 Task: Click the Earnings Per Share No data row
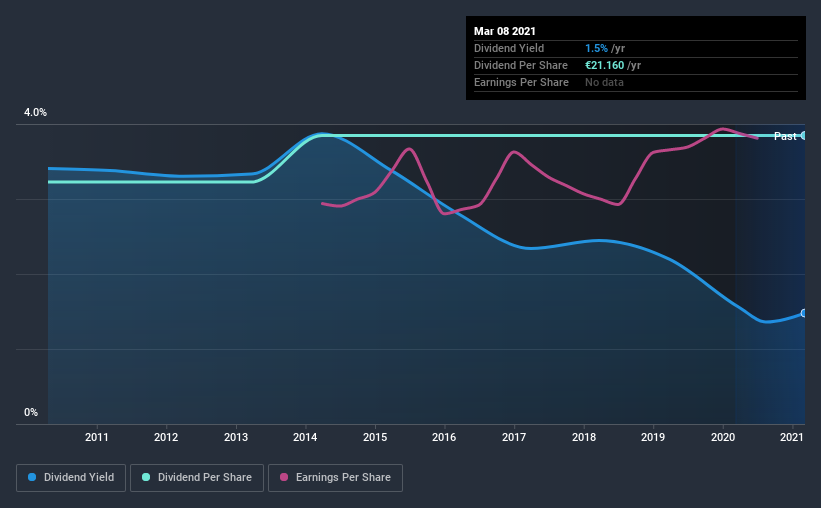[636, 82]
